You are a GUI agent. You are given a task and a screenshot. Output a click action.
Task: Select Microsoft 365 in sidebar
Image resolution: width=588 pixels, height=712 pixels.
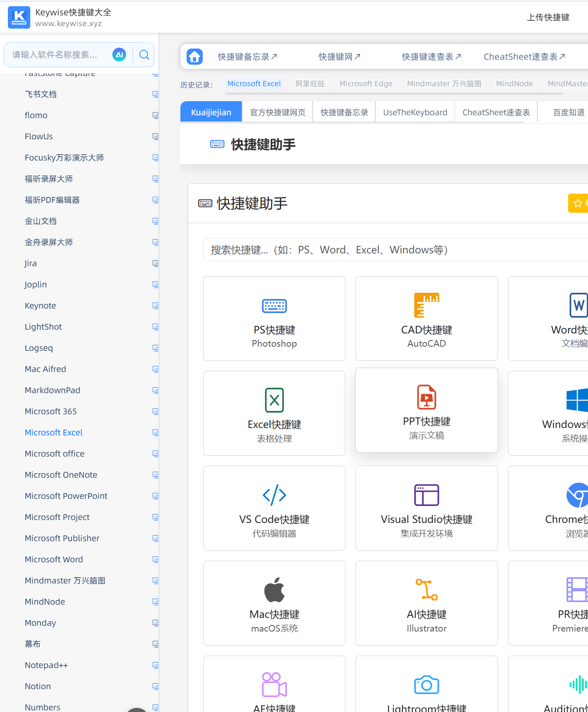click(51, 411)
